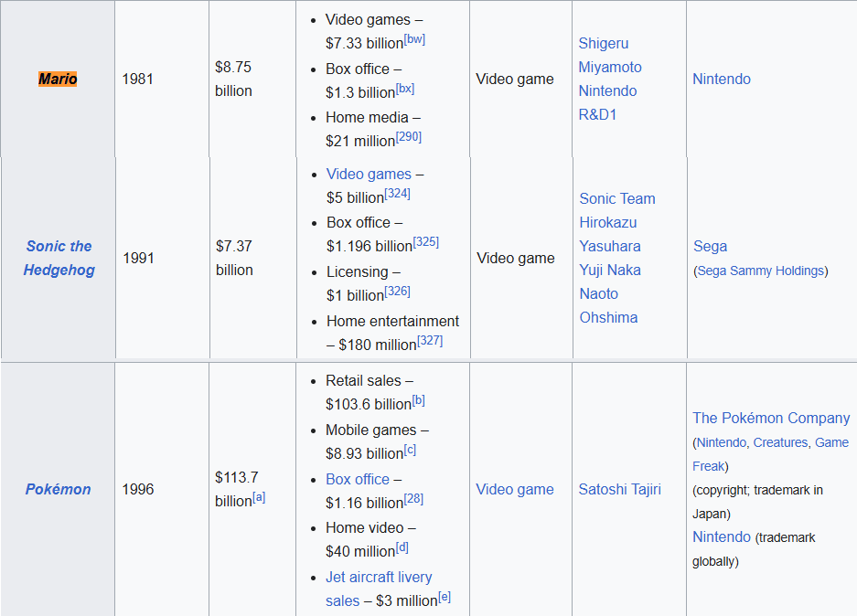Open the Hirokazu Yasuhara link

[x=610, y=234]
